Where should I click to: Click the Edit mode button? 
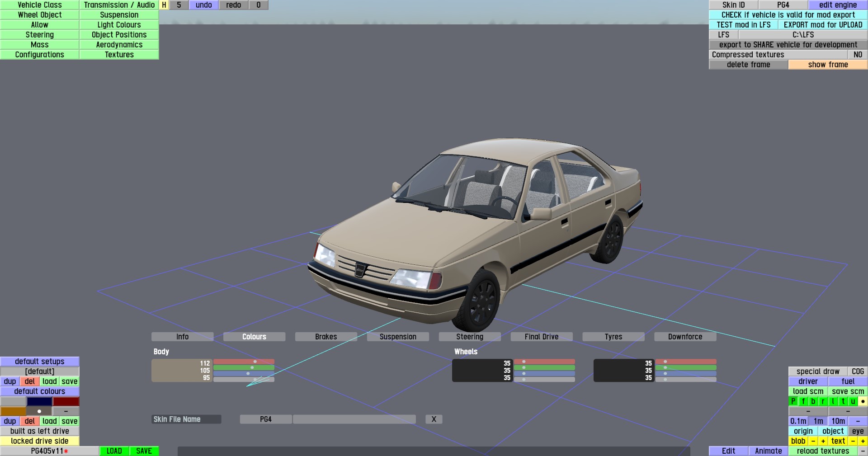click(x=729, y=451)
